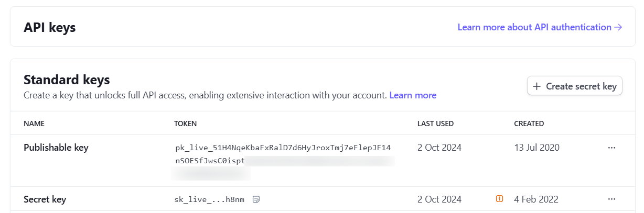Open Learn more about API authentication
The width and height of the screenshot is (644, 213).
tap(534, 27)
